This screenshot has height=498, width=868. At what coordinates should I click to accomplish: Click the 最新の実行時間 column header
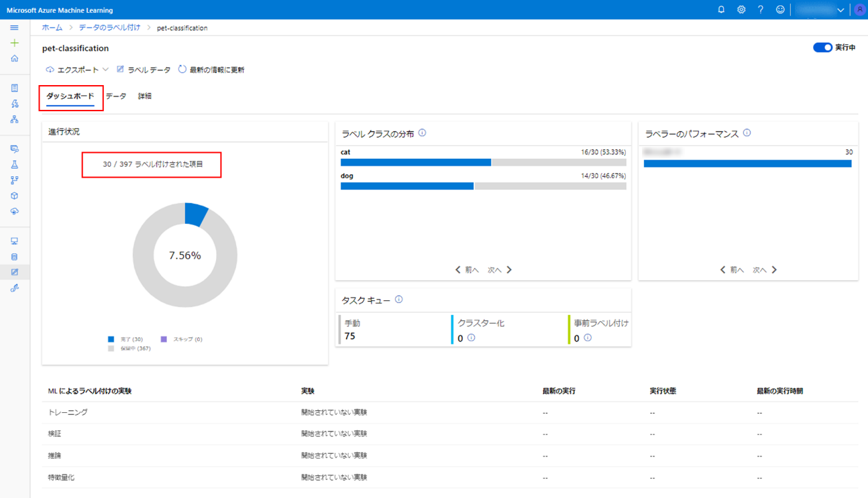pos(780,391)
